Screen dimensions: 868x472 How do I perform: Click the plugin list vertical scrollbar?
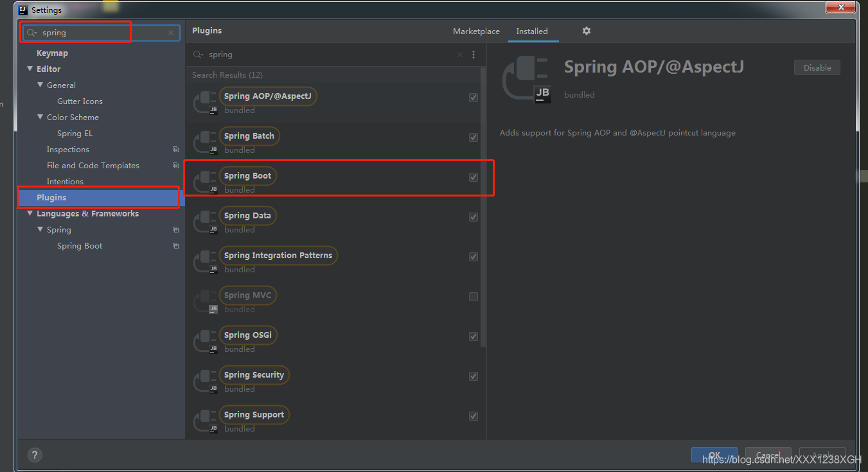click(483, 207)
